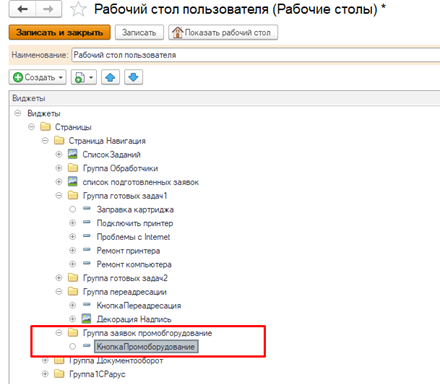Click the КнопкаПромоборудование button icon

coord(87,346)
